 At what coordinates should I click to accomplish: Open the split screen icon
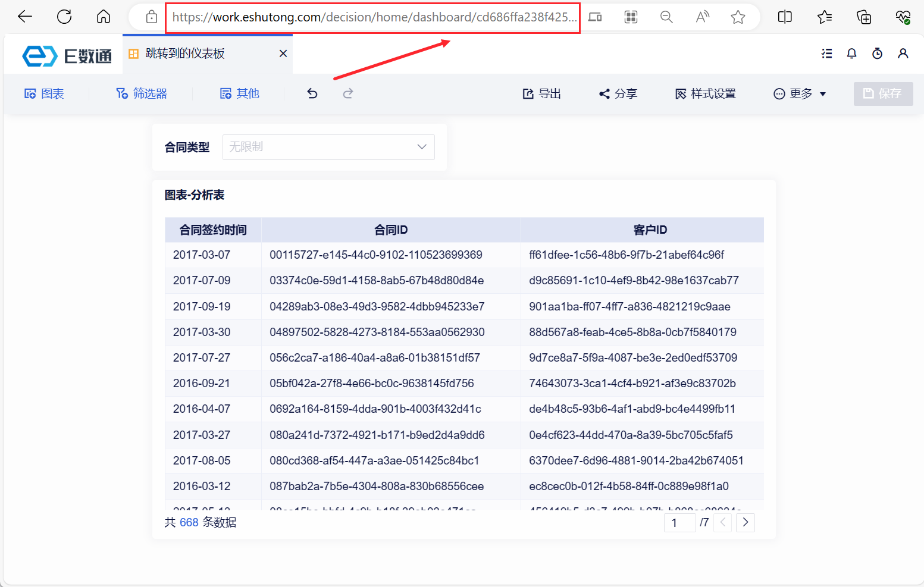(785, 17)
